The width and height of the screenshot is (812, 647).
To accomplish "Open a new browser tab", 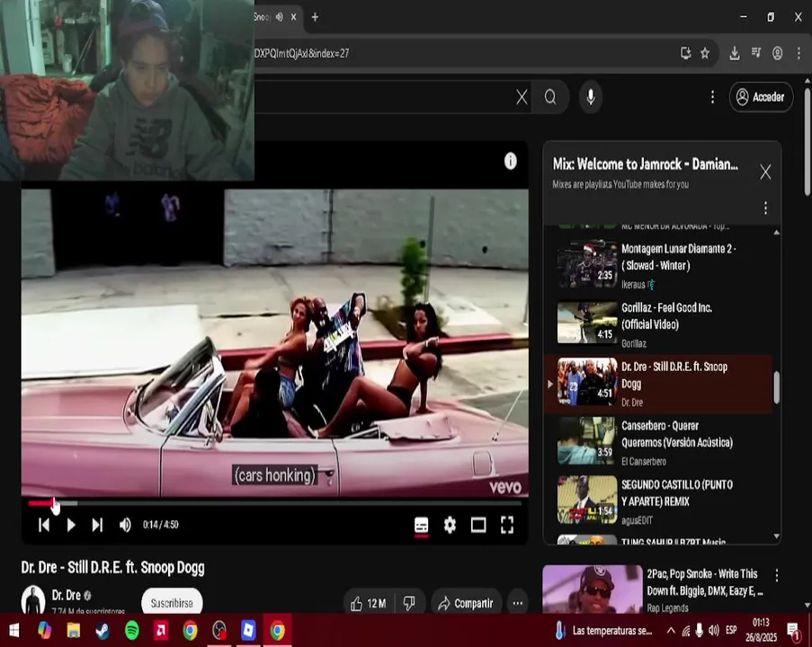I will click(315, 17).
